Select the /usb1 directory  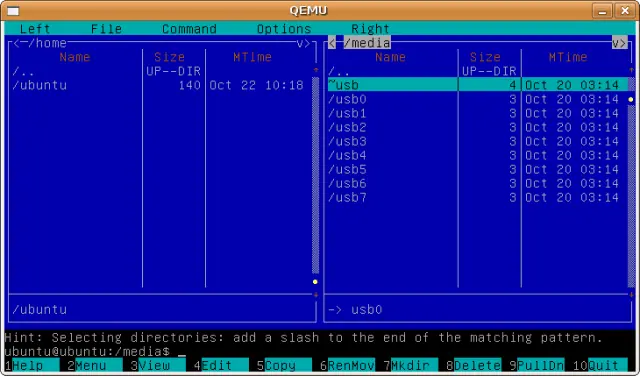point(477,113)
